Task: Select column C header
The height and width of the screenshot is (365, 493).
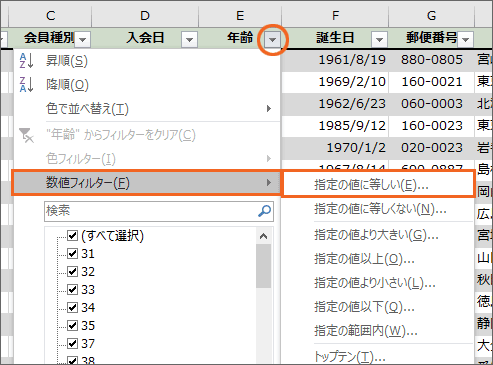Action: coord(50,15)
